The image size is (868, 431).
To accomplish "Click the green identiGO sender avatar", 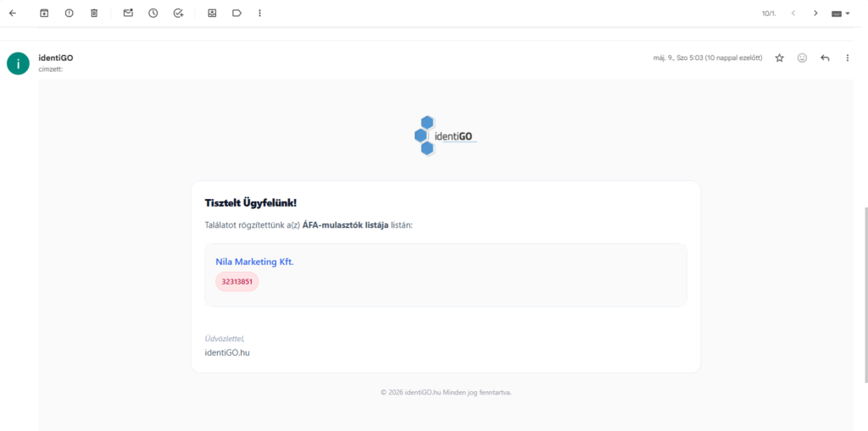I will [19, 64].
